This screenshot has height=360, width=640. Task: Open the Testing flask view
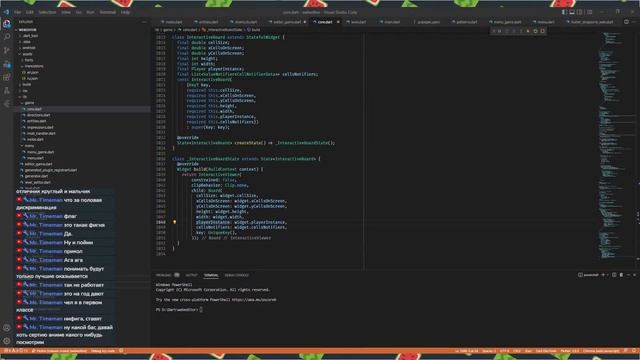click(x=7, y=91)
